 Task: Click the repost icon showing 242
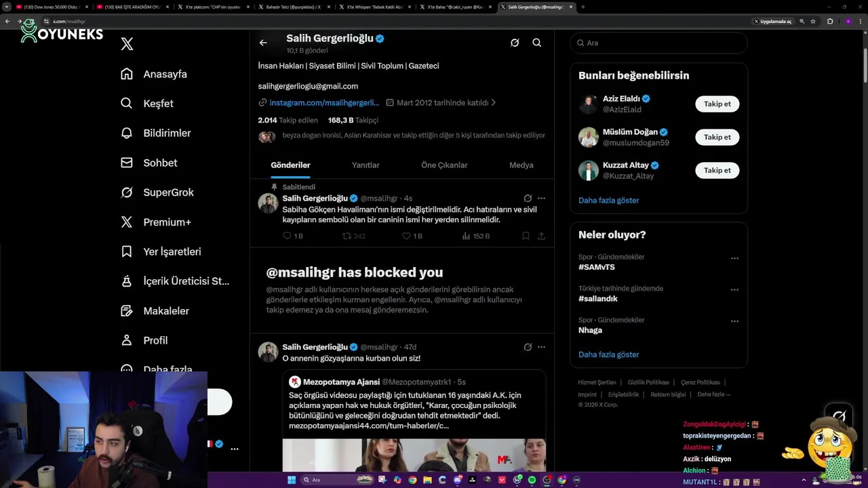[x=347, y=236]
